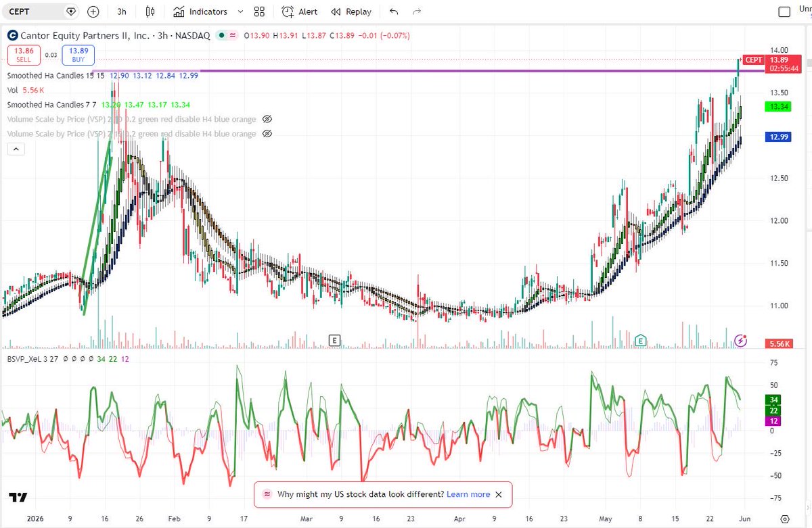Open the Indicators menu

point(200,11)
